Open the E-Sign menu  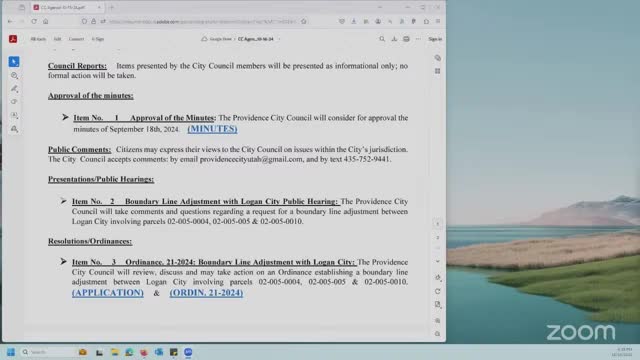98,39
